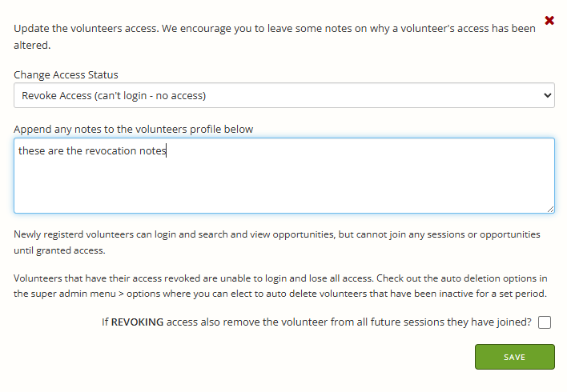Click the 'Change Access Status' label
The width and height of the screenshot is (567, 392).
point(66,74)
